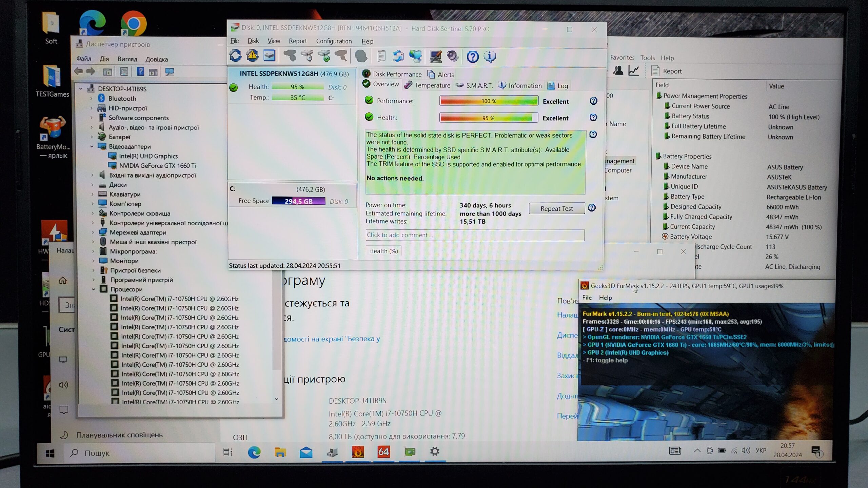The width and height of the screenshot is (868, 488).
Task: Click the report document toolbar icon
Action: [x=381, y=56]
